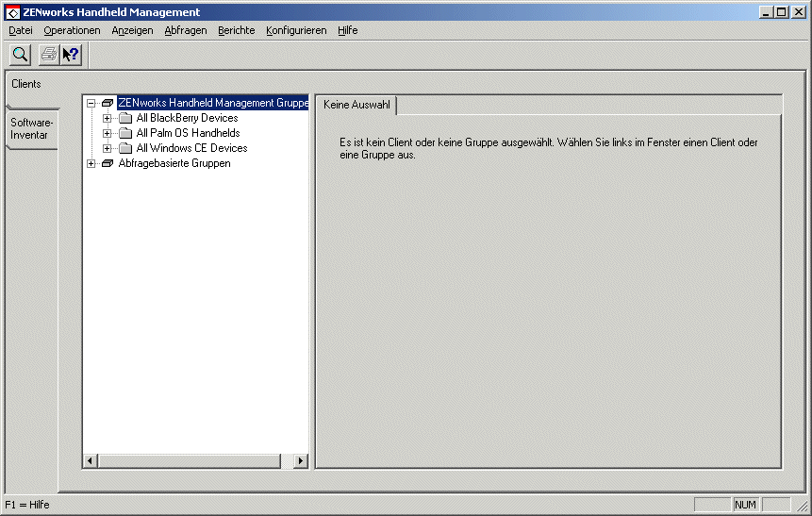Click the magnifier search toolbar icon
Viewport: 812px width, 516px height.
click(20, 55)
